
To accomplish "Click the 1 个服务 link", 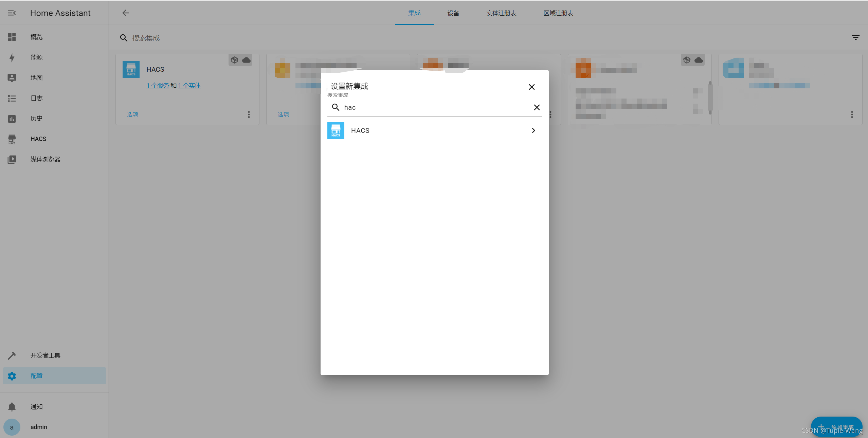I will coord(158,86).
